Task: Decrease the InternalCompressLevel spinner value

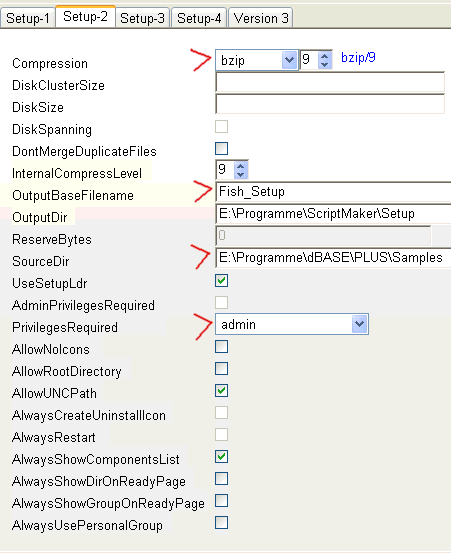Action: 241,174
